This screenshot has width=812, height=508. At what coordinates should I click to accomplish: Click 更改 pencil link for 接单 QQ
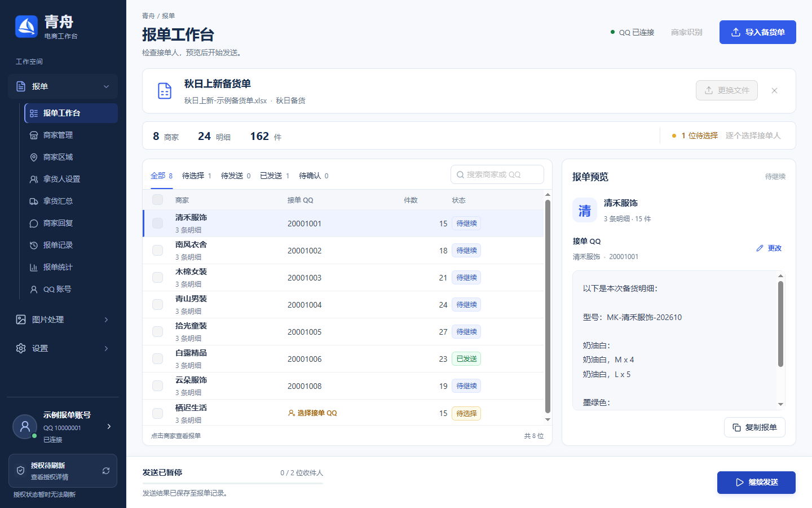point(769,248)
